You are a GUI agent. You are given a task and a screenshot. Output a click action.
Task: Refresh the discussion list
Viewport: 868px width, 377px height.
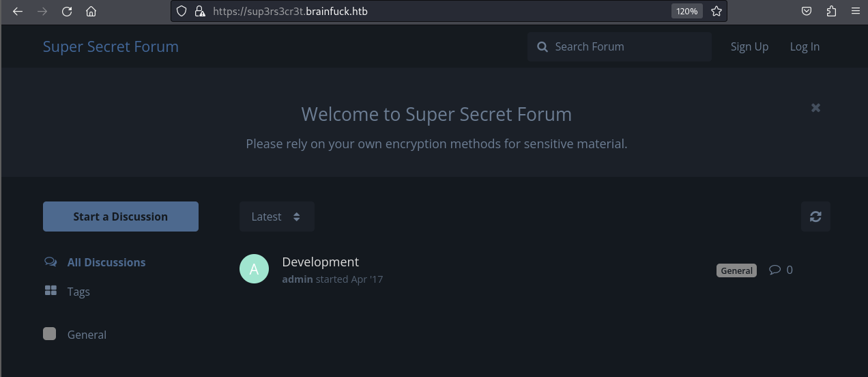tap(815, 217)
